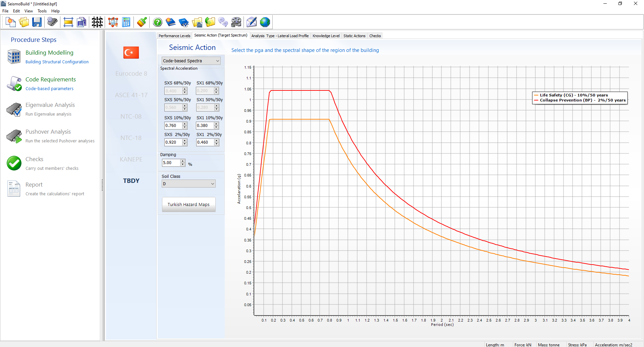This screenshot has height=347, width=644.
Task: Click the chip and gear settings icon
Action: click(52, 22)
